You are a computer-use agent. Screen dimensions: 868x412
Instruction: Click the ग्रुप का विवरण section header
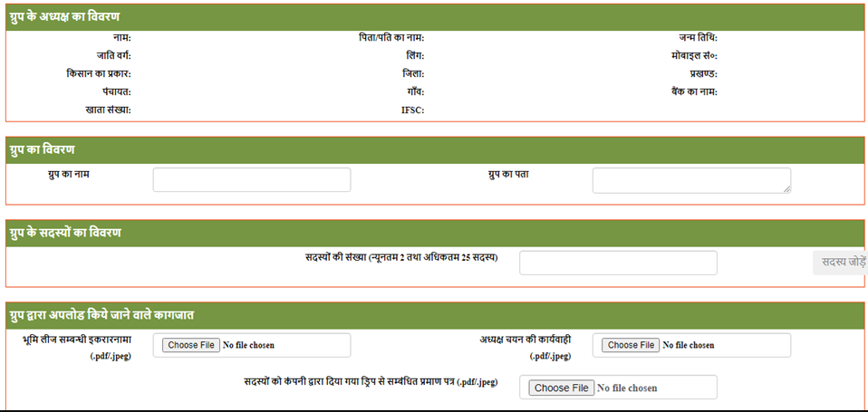(435, 150)
